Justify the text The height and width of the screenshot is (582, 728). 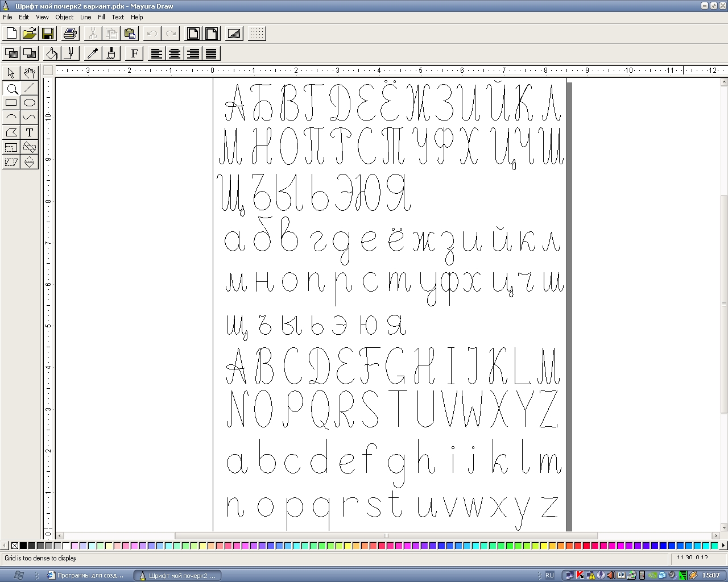[x=212, y=53]
